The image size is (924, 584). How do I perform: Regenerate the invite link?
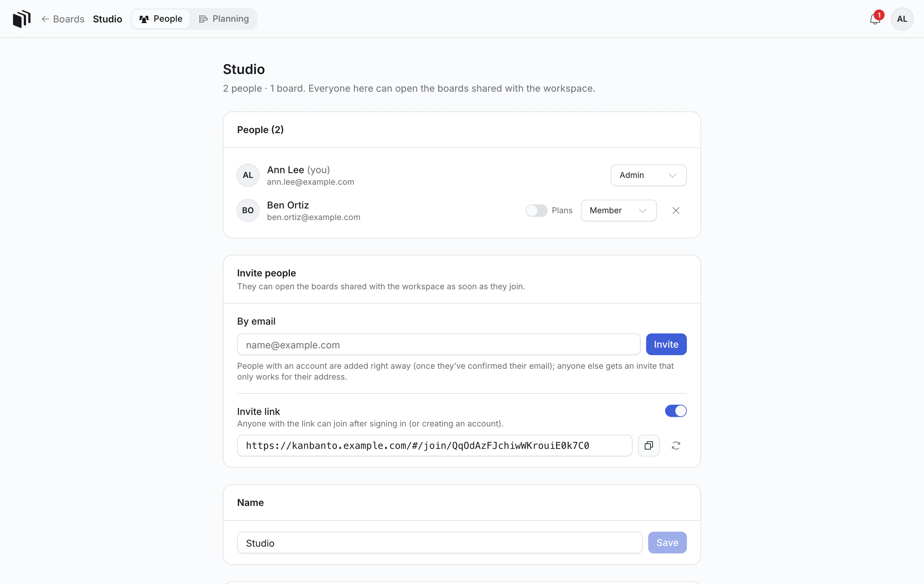pos(676,445)
